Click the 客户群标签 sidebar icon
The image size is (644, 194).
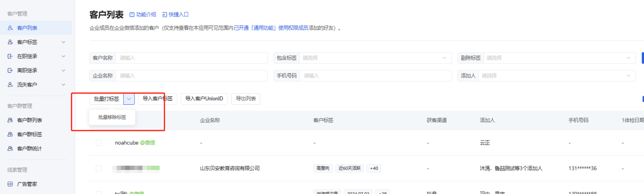click(10, 134)
